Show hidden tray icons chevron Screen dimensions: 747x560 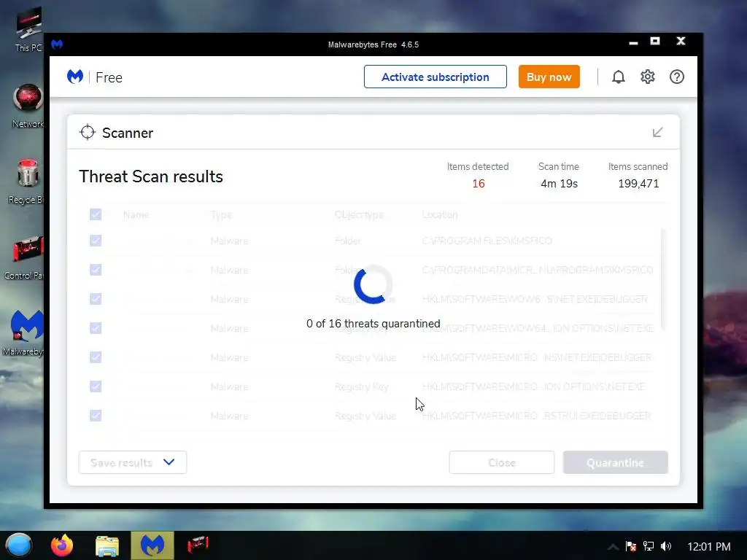[x=613, y=547]
